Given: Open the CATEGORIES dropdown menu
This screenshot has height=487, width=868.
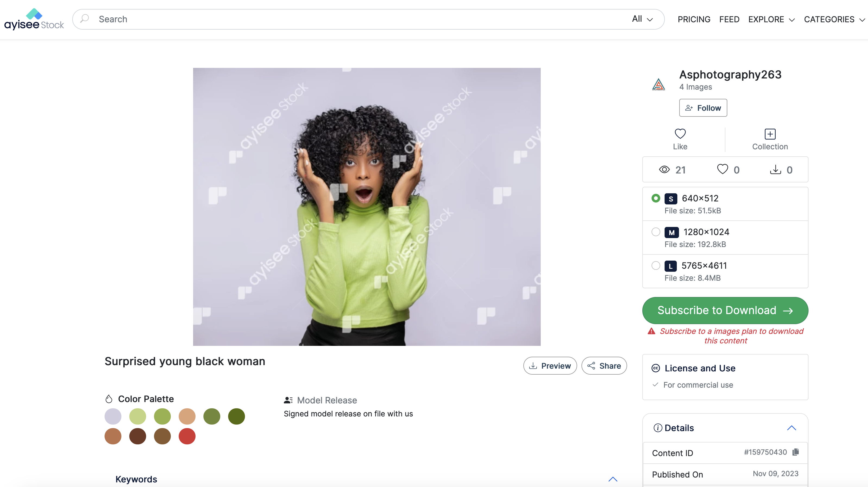Looking at the screenshot, I should point(834,20).
